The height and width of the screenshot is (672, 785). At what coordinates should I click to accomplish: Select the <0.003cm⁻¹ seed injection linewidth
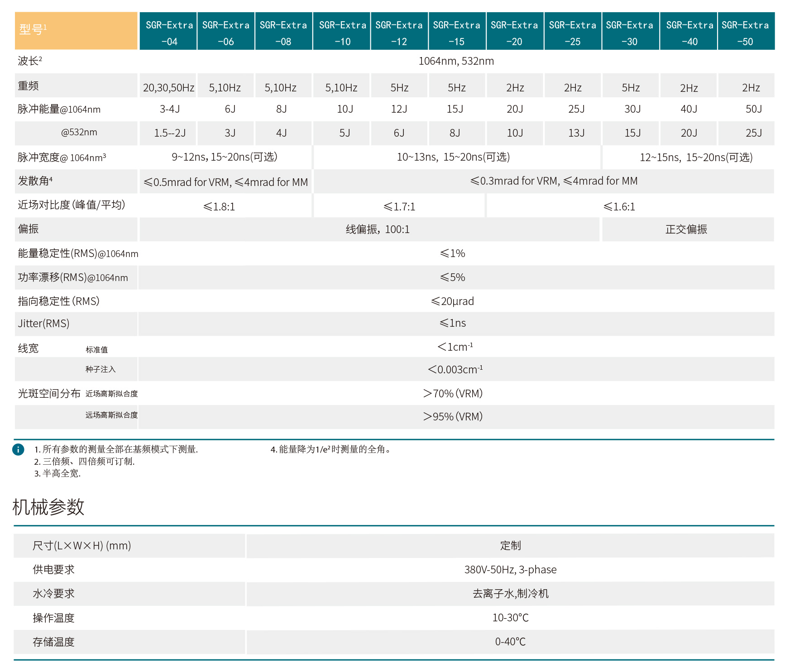coord(455,370)
